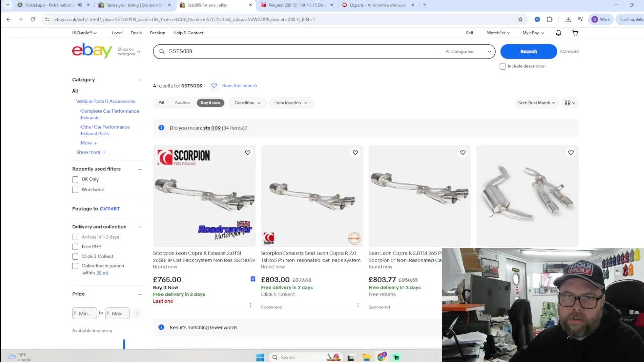644x362 pixels.
Task: Click the Min price input field
Action: tap(85, 313)
